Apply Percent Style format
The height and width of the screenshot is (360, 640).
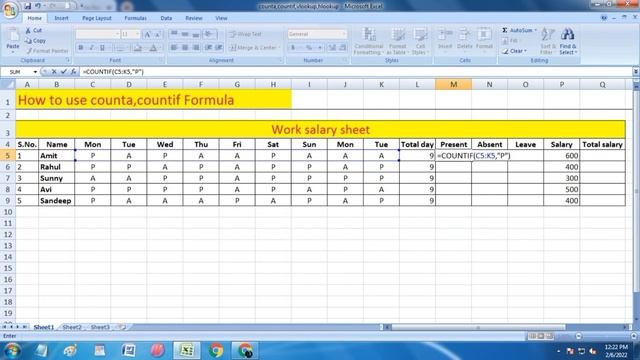tap(309, 48)
